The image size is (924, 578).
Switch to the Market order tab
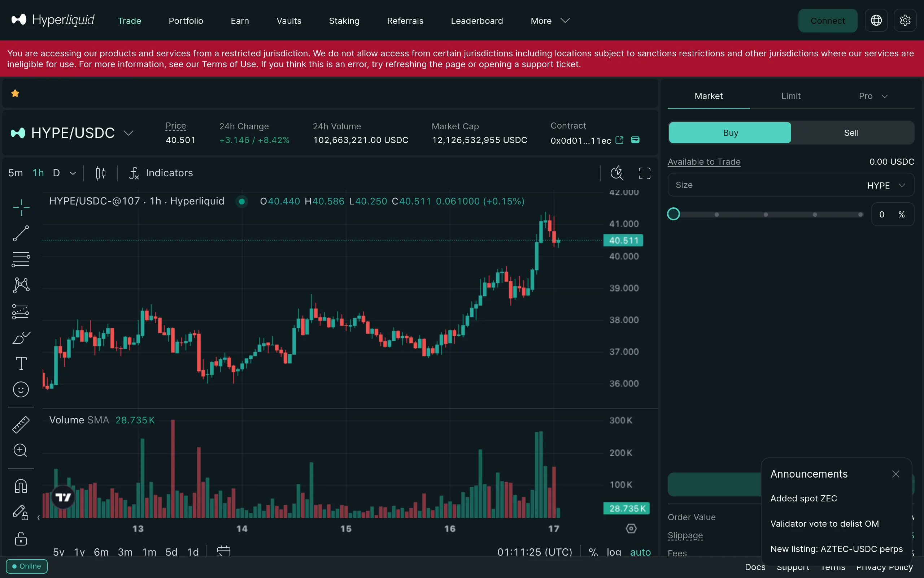click(x=709, y=96)
